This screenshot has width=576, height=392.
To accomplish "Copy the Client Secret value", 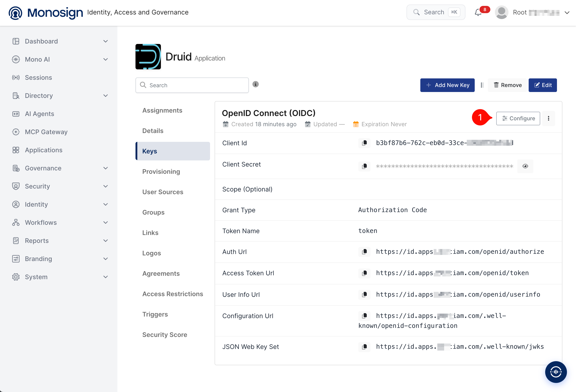I will coord(364,166).
